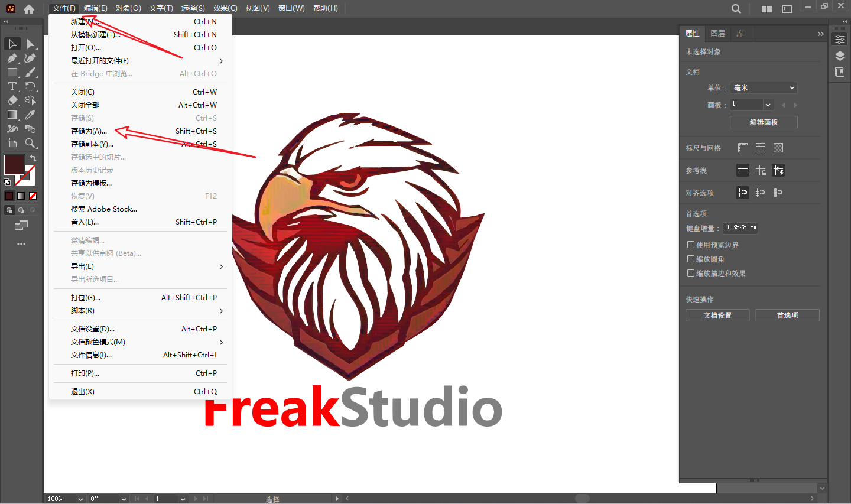Viewport: 851px width, 504px height.
Task: Click the horizontal scrollbar at bottom
Action: [x=582, y=499]
